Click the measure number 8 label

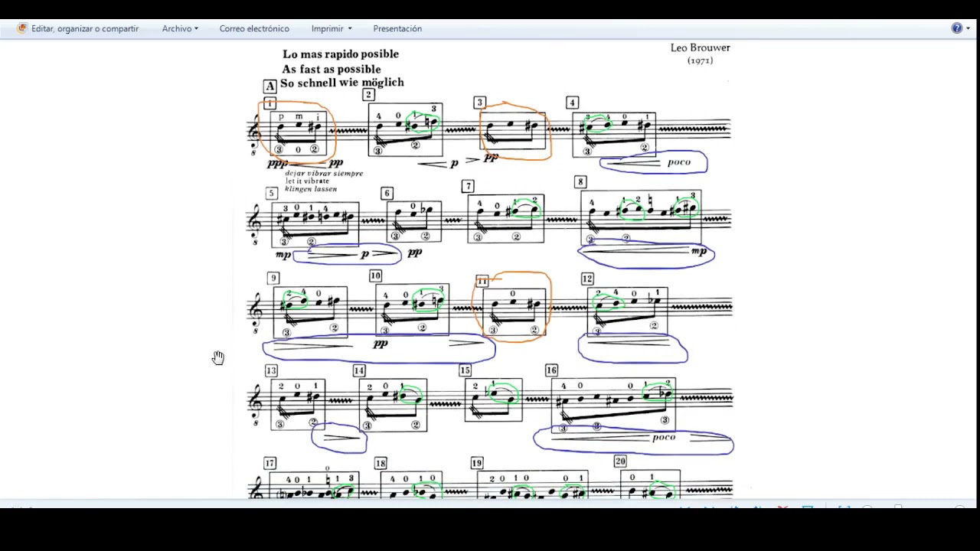pyautogui.click(x=581, y=182)
